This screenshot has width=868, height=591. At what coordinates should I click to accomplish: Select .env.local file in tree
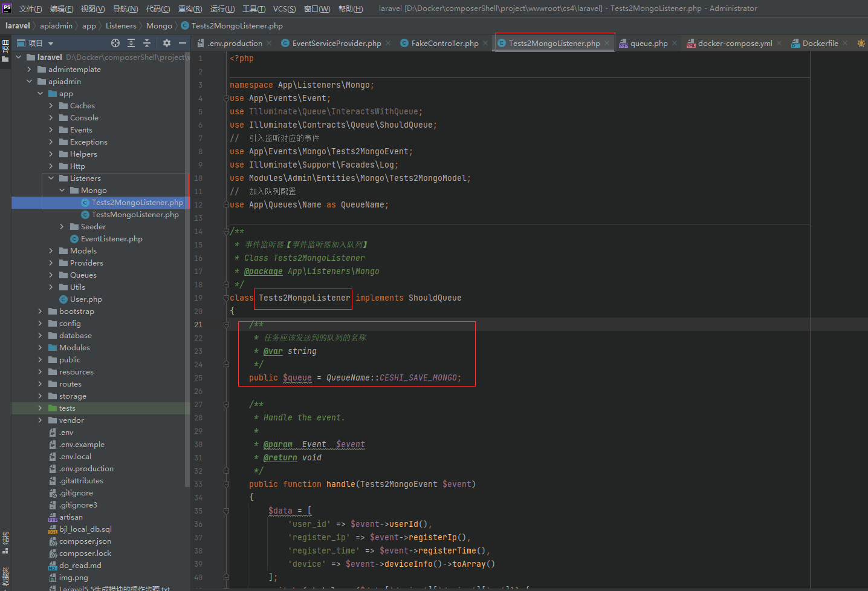pyautogui.click(x=75, y=457)
